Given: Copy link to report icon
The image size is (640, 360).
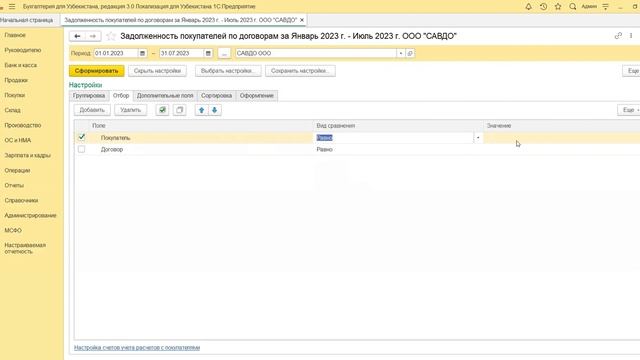Looking at the screenshot, I should click(x=618, y=36).
